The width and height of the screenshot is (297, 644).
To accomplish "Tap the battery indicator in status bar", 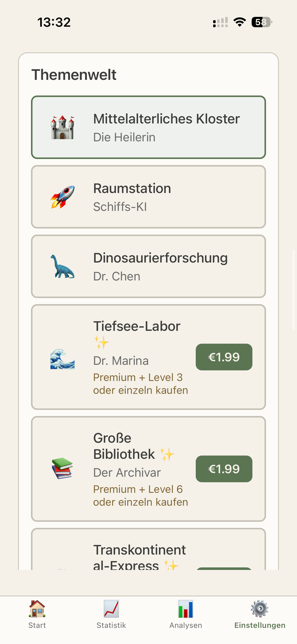I will 262,22.
